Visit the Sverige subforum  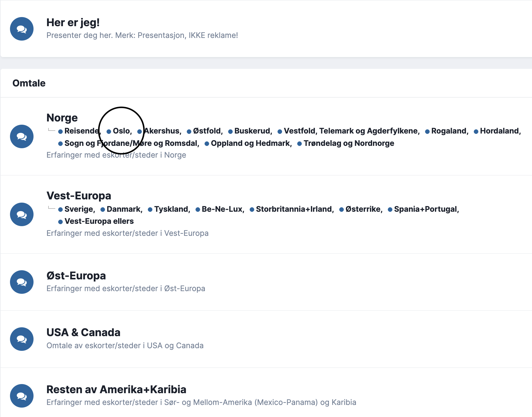[79, 209]
